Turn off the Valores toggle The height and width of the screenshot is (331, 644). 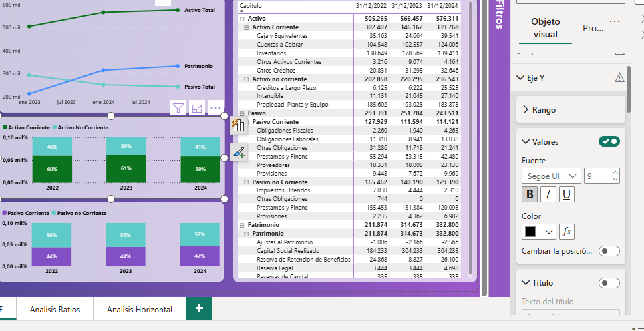(x=609, y=141)
